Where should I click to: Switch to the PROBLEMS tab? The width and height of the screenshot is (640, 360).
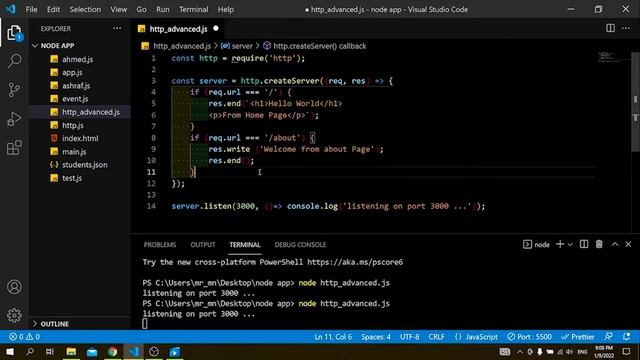point(160,244)
